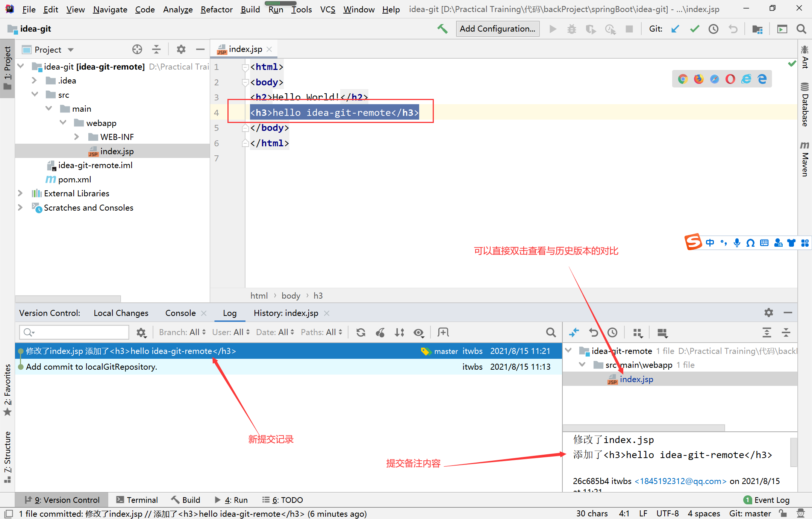Open the Local Changes panel
Screen dimensions: 812x519
tap(121, 313)
